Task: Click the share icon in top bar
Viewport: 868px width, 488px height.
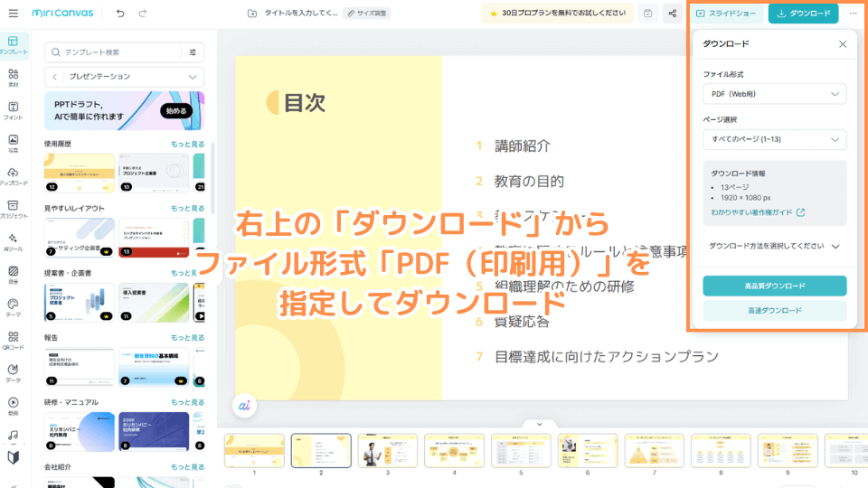Action: (672, 14)
